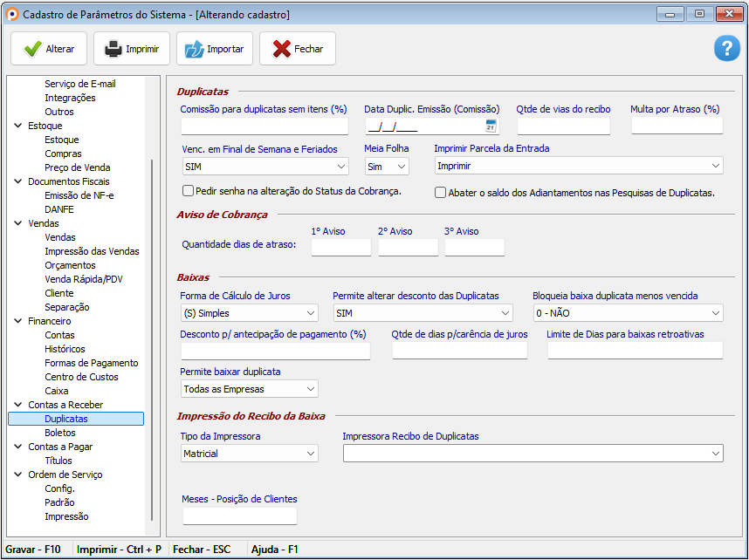Click the application icon in title bar
Screen dimensions: 749x560
tap(11, 14)
